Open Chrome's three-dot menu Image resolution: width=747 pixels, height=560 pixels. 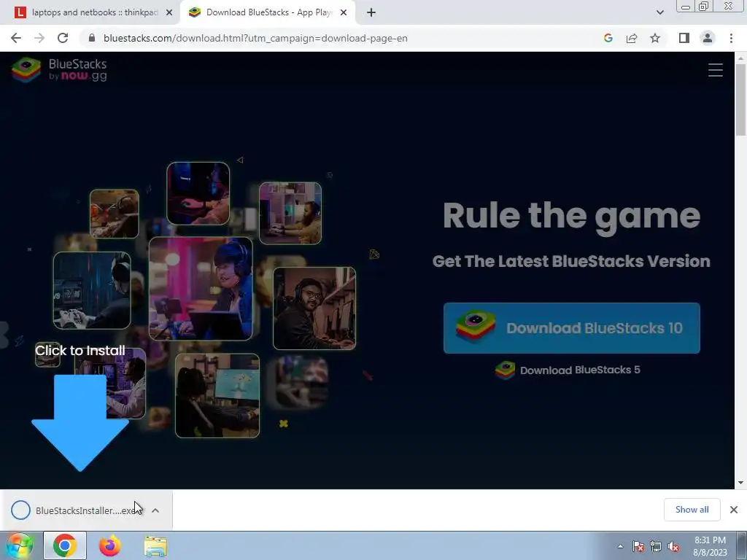(x=731, y=38)
